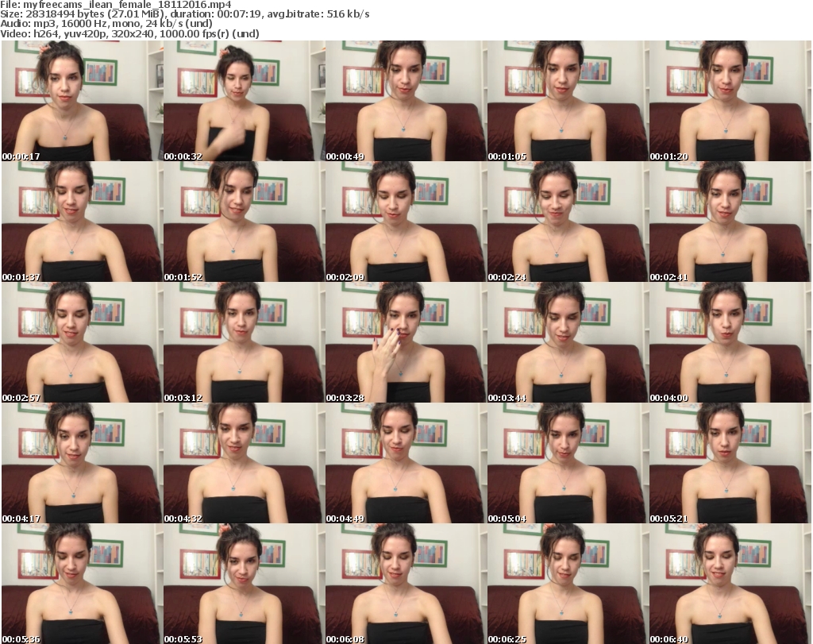The image size is (813, 644).
Task: Click the Video codec info line
Action: click(x=129, y=34)
